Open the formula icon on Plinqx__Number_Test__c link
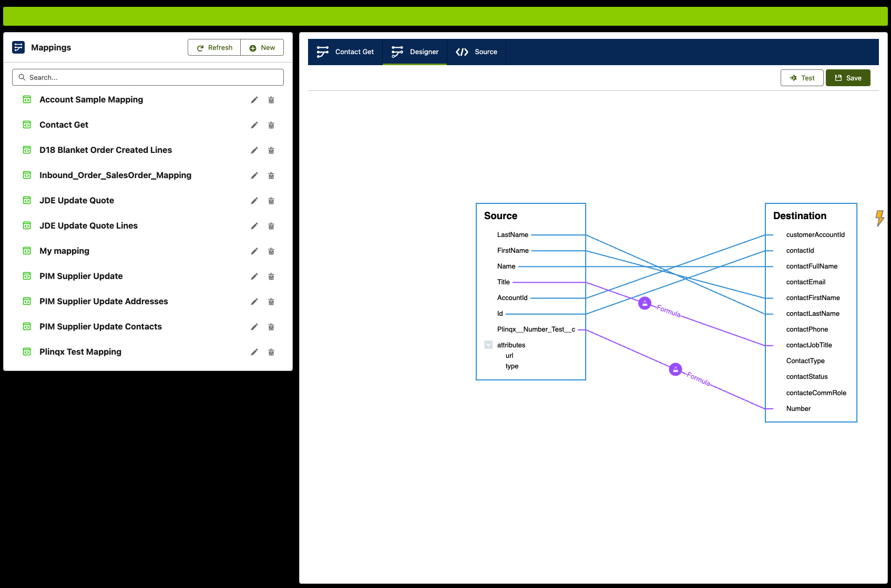The image size is (891, 588). tap(675, 369)
